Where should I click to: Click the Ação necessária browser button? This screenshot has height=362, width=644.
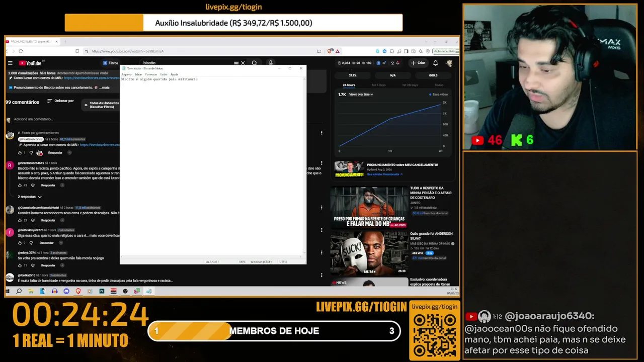point(446,51)
